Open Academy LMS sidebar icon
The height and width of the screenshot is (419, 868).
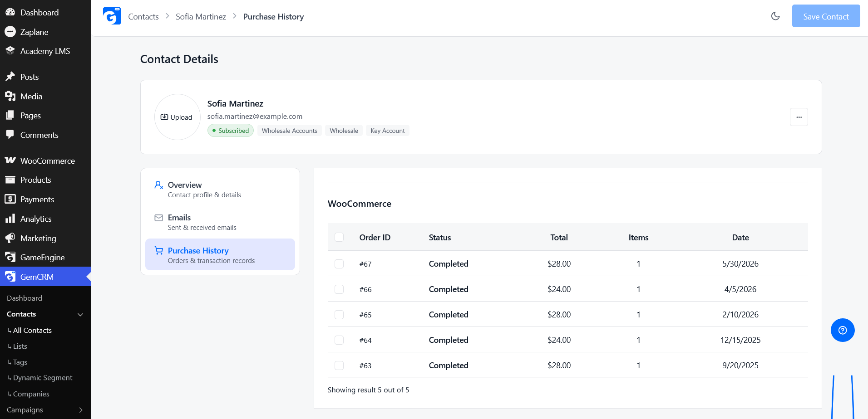point(10,51)
